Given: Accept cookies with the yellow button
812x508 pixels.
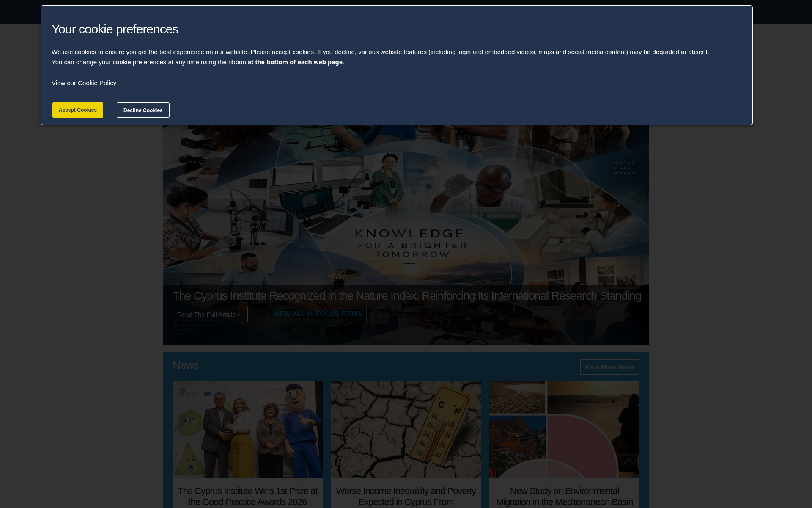Looking at the screenshot, I should point(78,110).
